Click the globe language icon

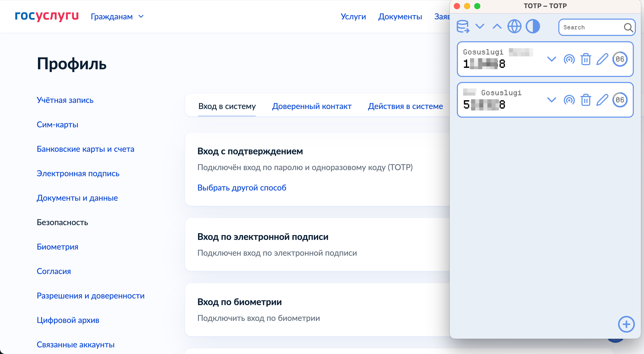point(514,26)
